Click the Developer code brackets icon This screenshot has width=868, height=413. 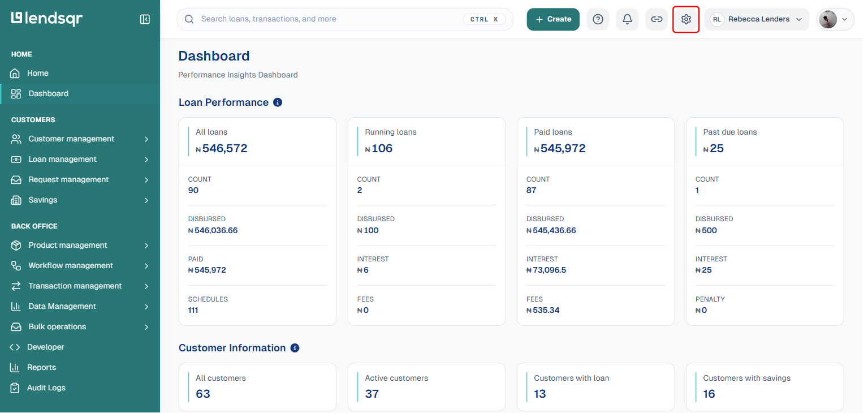point(15,347)
